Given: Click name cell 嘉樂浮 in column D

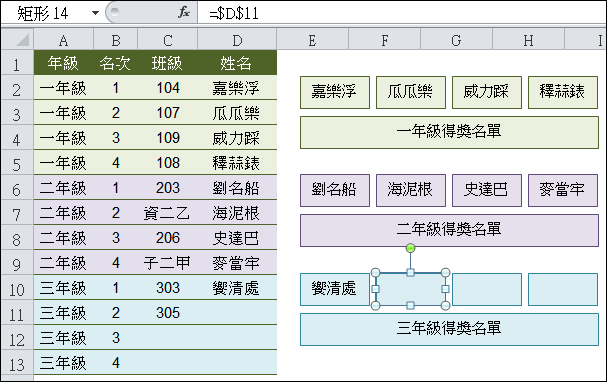Looking at the screenshot, I should click(237, 88).
